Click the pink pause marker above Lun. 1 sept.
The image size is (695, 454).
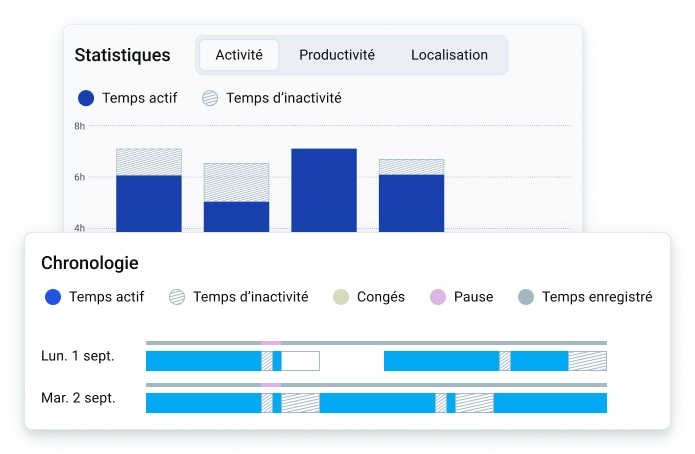tap(271, 343)
